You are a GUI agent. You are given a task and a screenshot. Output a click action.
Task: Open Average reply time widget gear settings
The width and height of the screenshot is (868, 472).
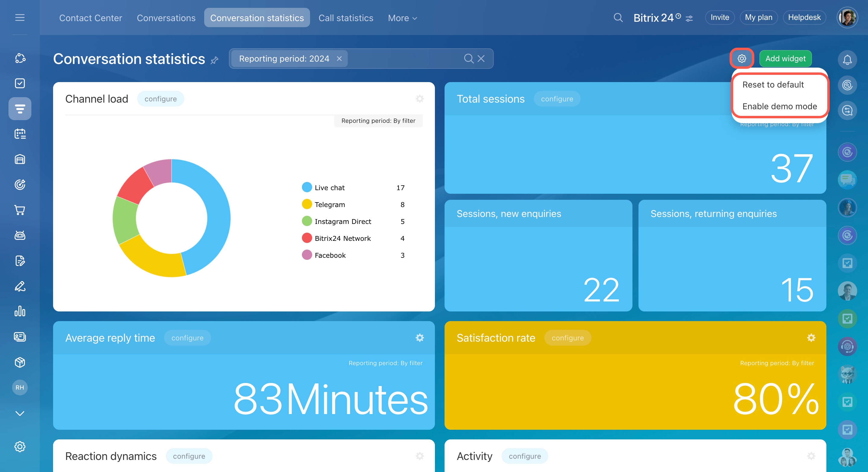click(x=420, y=338)
